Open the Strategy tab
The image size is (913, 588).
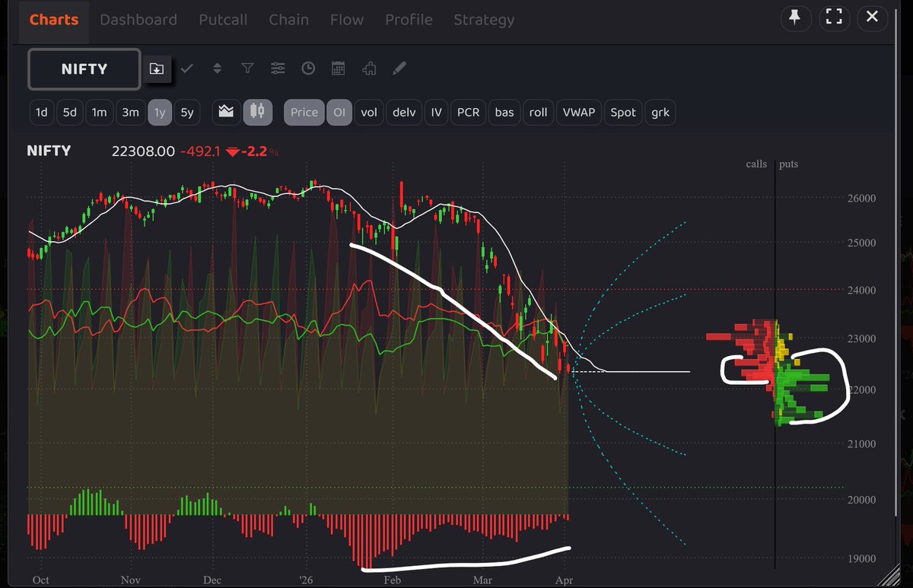click(484, 20)
